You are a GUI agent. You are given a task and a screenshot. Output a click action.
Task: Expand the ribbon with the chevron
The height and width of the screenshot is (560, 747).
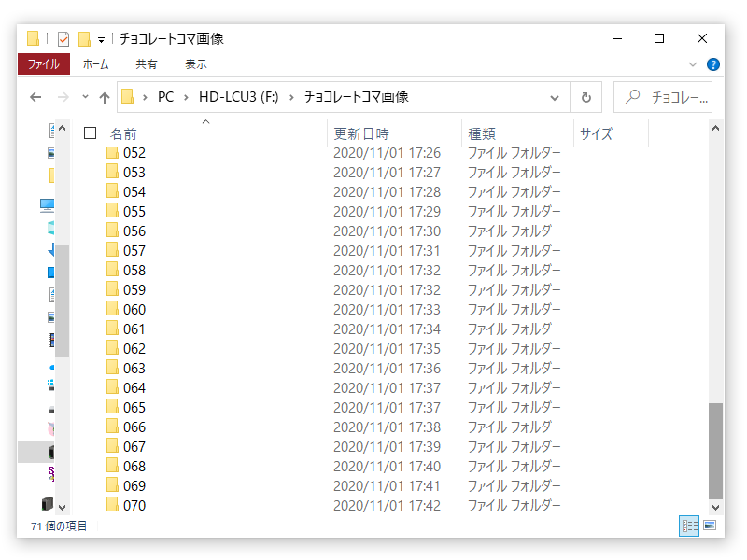693,64
